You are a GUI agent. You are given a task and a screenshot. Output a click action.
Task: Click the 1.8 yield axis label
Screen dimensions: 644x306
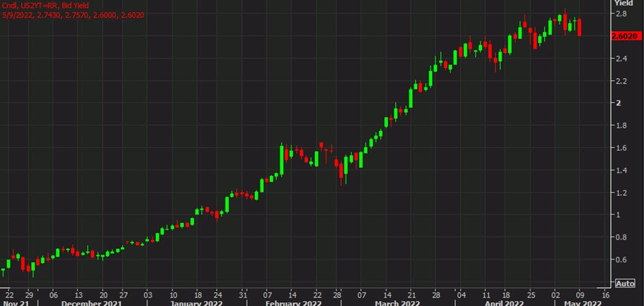(x=620, y=126)
